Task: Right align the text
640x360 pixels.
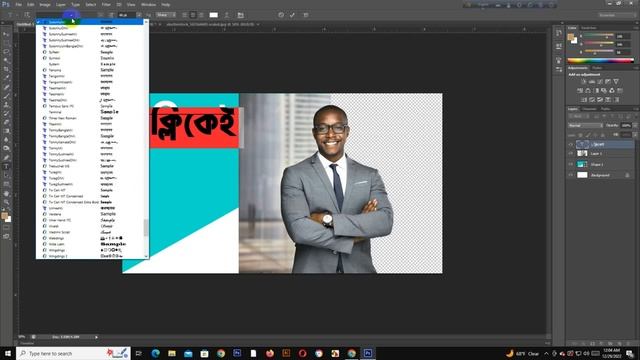Action: click(x=201, y=15)
